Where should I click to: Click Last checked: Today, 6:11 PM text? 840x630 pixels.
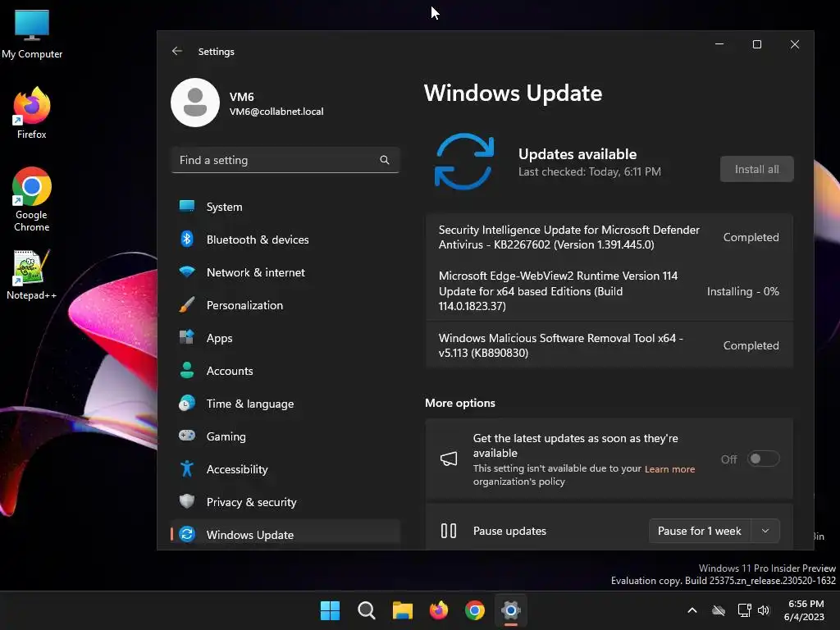[589, 171]
